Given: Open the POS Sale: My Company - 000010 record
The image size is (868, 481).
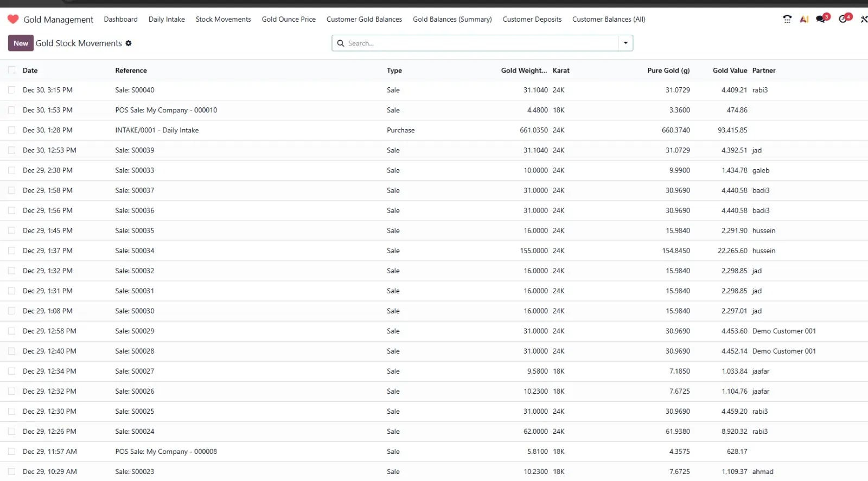Looking at the screenshot, I should [166, 110].
